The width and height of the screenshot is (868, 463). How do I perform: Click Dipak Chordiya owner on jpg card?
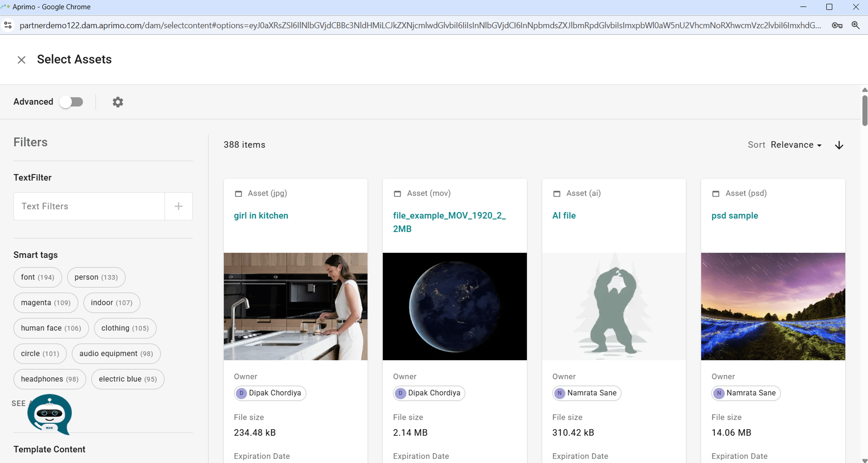click(x=270, y=393)
